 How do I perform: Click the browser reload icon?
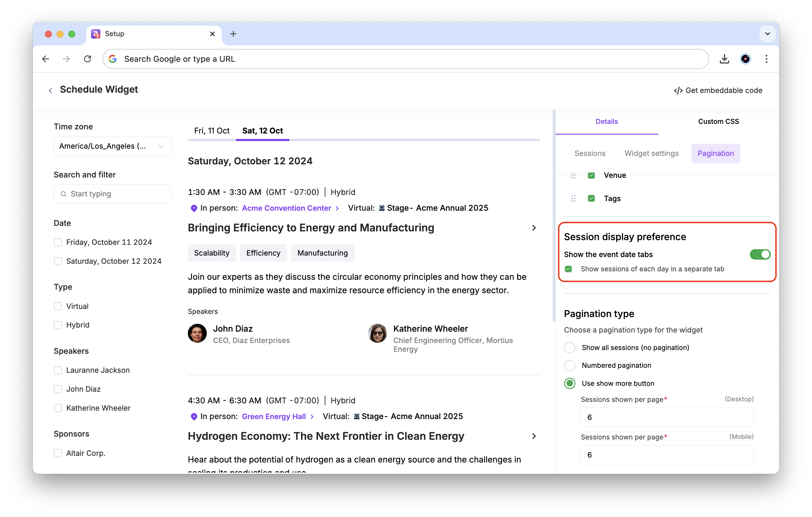(x=87, y=59)
